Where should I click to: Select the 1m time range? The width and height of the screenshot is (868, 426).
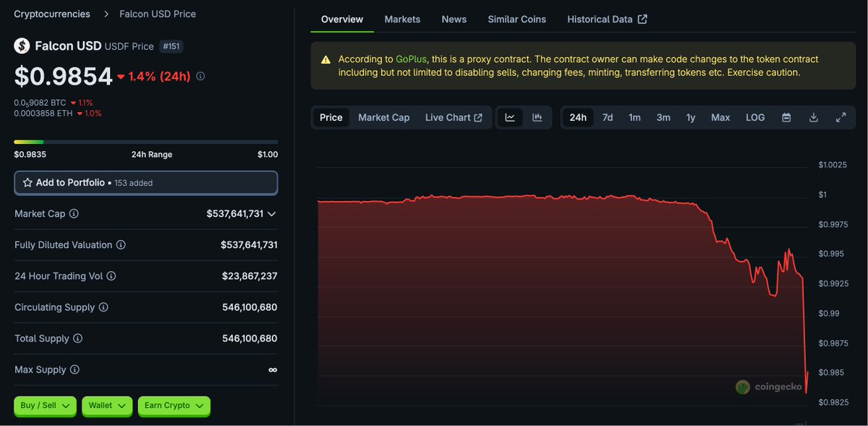[634, 117]
